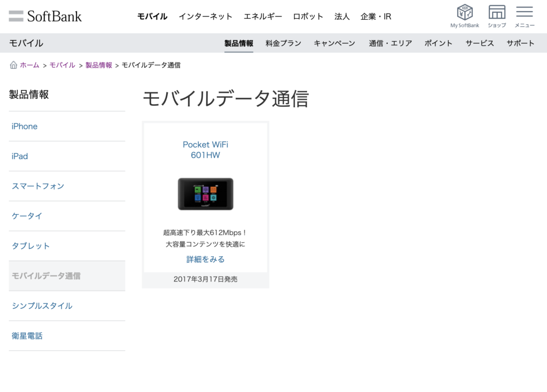Open シンプルスタイル in the sidebar
The height and width of the screenshot is (392, 547).
[67, 306]
